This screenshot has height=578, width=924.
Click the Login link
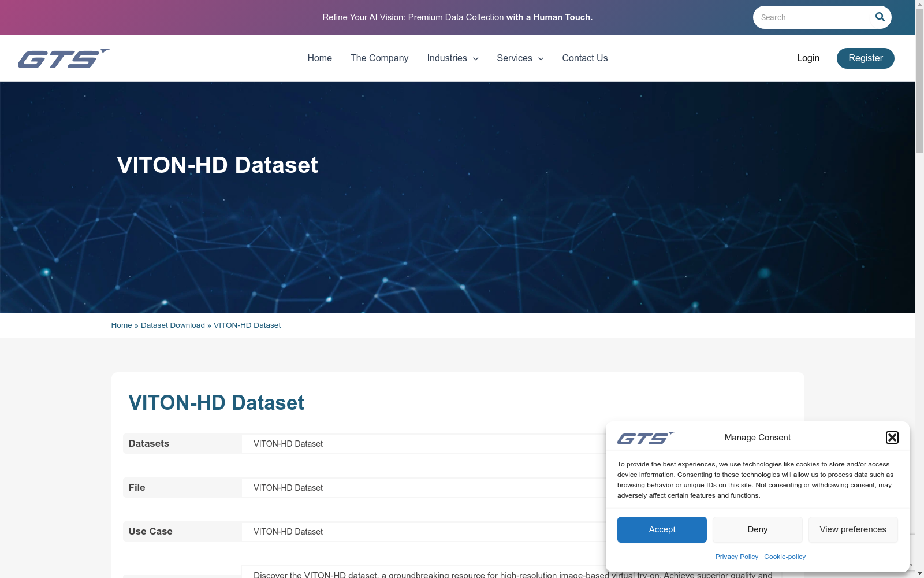tap(808, 58)
